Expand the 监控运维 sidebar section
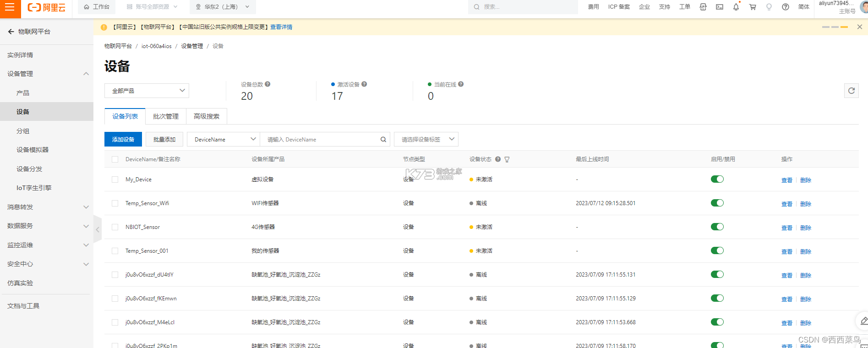The image size is (868, 348). point(47,245)
